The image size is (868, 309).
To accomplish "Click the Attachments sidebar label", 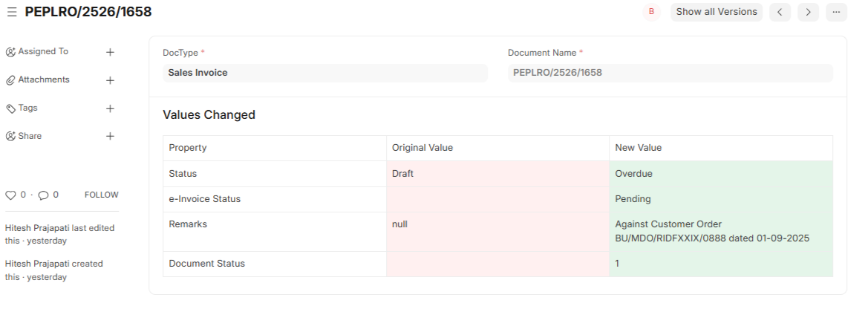I will [x=44, y=80].
